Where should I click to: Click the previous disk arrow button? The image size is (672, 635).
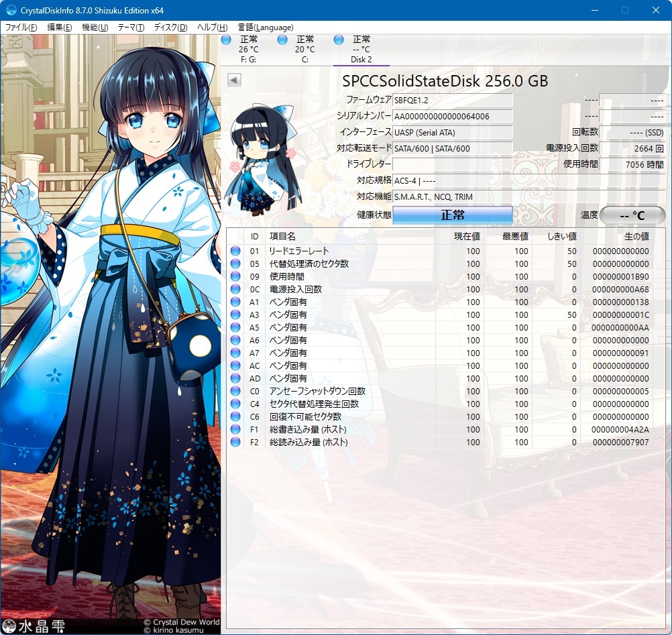click(234, 80)
